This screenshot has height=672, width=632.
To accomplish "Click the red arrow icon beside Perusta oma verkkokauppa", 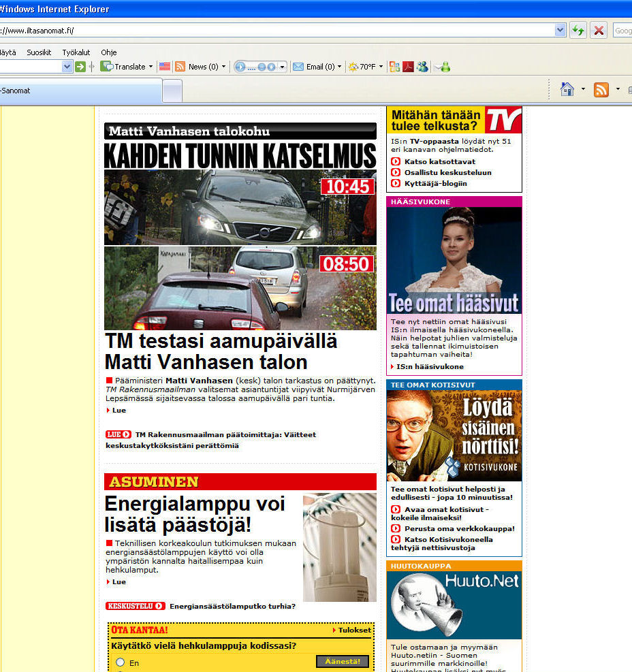I will tap(395, 528).
